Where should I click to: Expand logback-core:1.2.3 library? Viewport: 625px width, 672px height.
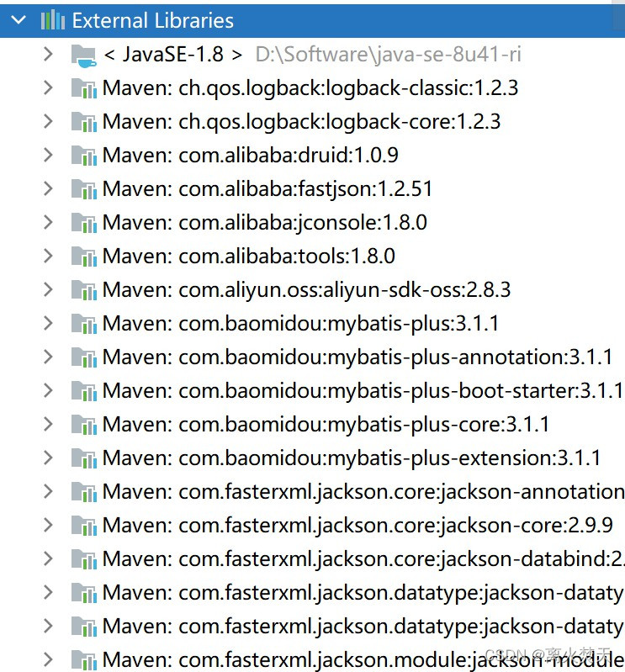(x=48, y=121)
